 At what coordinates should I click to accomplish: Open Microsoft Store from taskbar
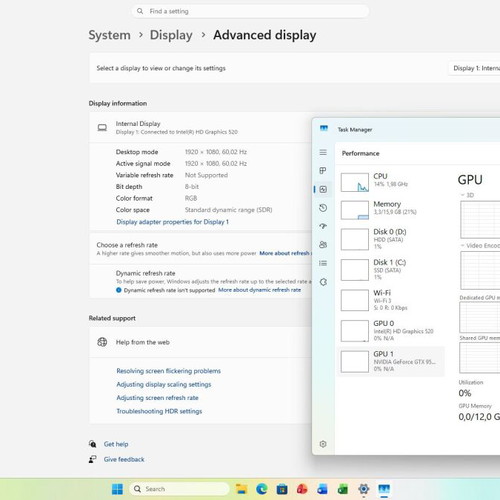tap(282, 489)
